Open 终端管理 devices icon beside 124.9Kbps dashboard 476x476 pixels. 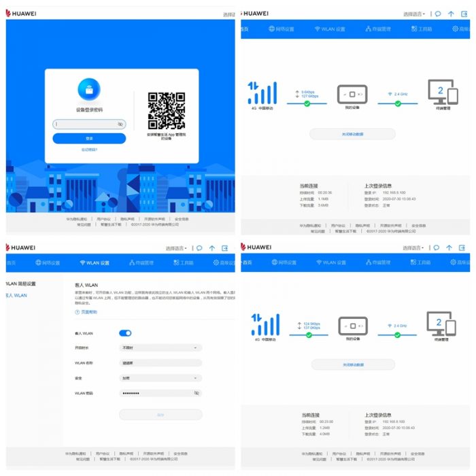(x=441, y=324)
